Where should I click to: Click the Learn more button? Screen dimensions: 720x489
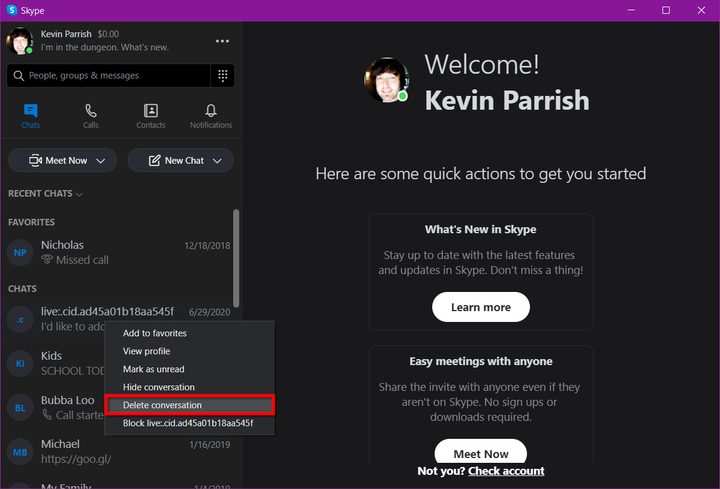481,307
